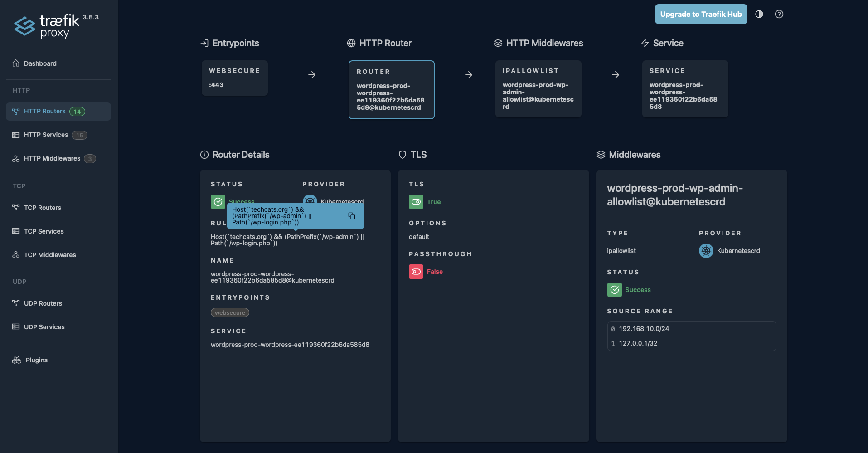Screen dimensions: 868x453
Task: Toggle the Passthrough False switch
Action: click(416, 272)
